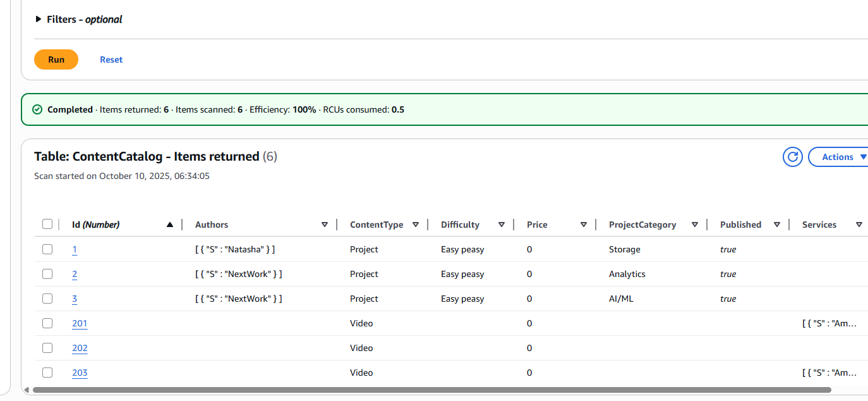This screenshot has width=868, height=401.
Task: Open the ContentType column filter icon
Action: tap(416, 224)
